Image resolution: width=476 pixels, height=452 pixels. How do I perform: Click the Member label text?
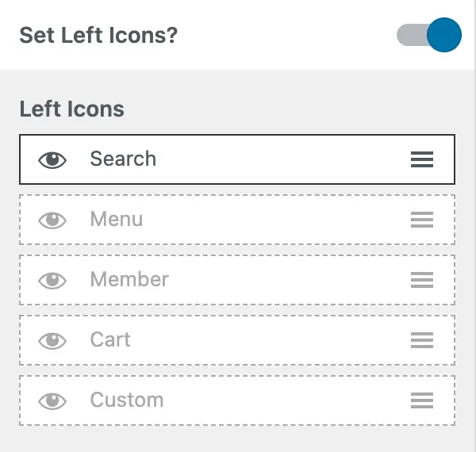129,279
